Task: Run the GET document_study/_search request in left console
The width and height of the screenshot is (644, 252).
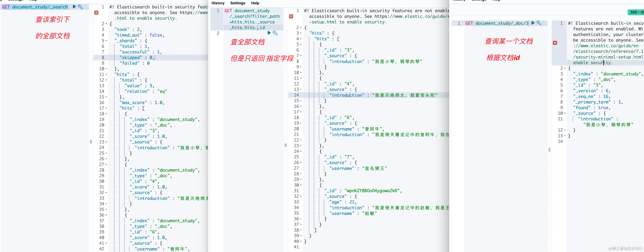Action: tap(74, 7)
